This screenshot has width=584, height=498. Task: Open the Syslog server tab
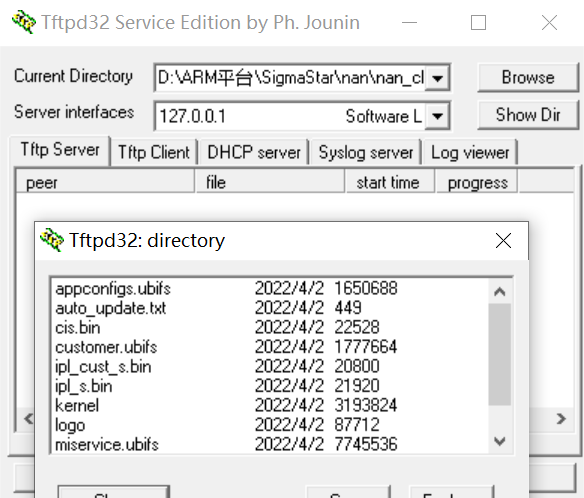tap(366, 152)
